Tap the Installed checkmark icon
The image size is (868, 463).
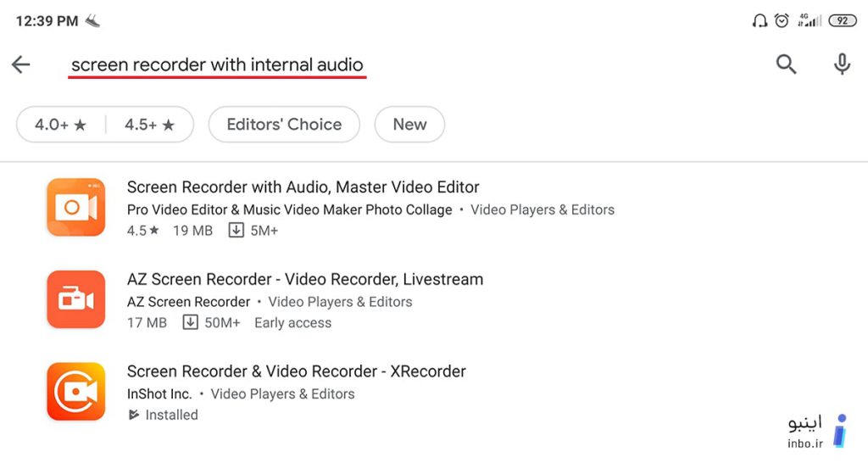pyautogui.click(x=133, y=415)
